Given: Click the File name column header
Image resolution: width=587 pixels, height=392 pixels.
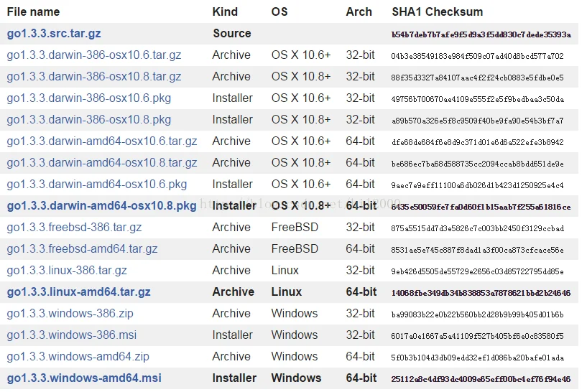Looking at the screenshot, I should point(33,12).
